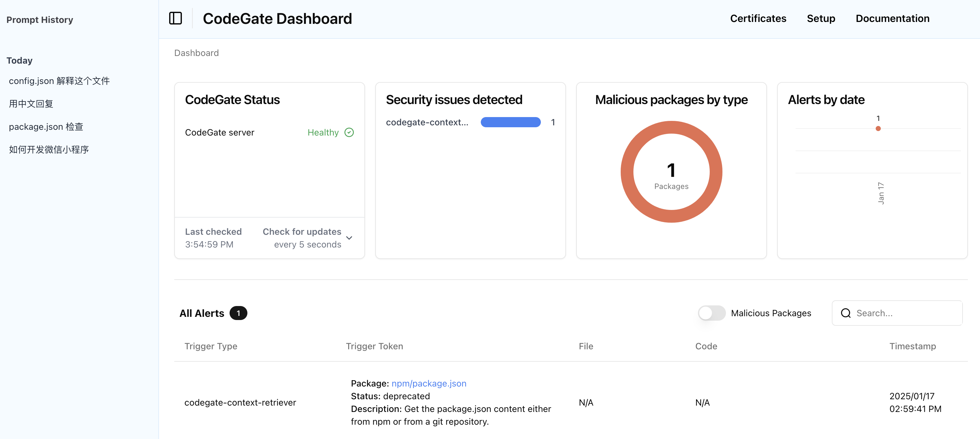The image size is (980, 439).
Task: Click the All Alerts count badge
Action: pyautogui.click(x=238, y=313)
